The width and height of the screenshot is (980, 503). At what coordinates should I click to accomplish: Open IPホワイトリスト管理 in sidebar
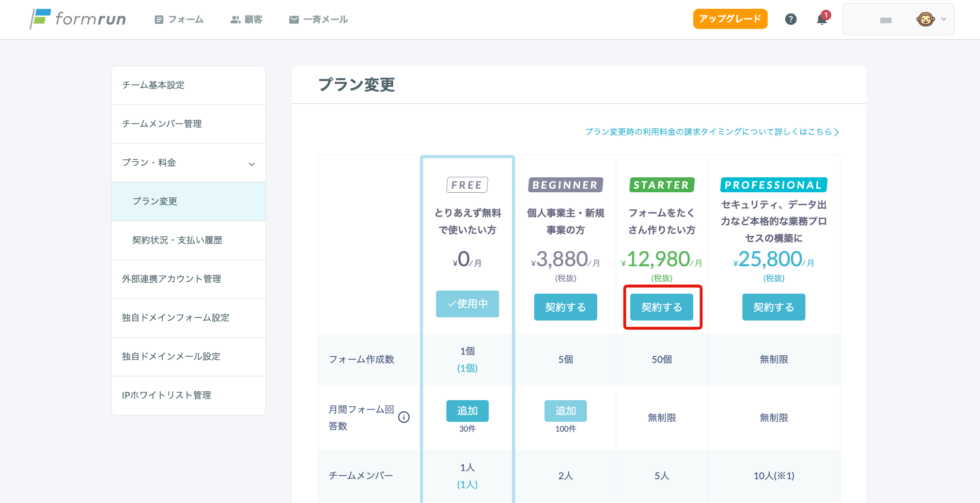tap(166, 395)
